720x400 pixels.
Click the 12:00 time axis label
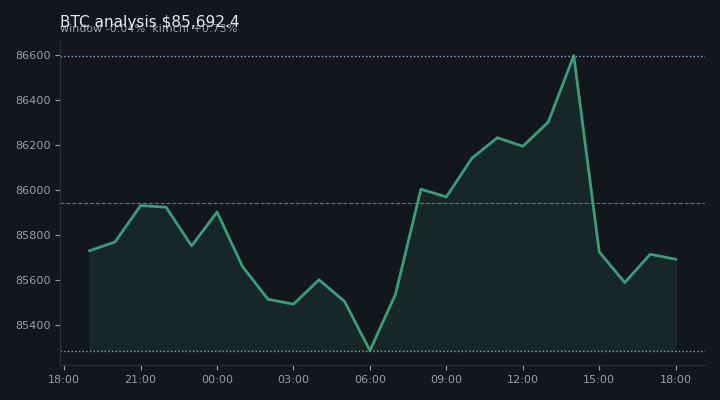pos(523,380)
